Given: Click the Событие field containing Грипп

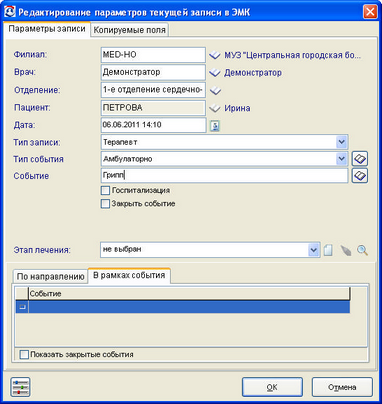Looking at the screenshot, I should point(225,176).
